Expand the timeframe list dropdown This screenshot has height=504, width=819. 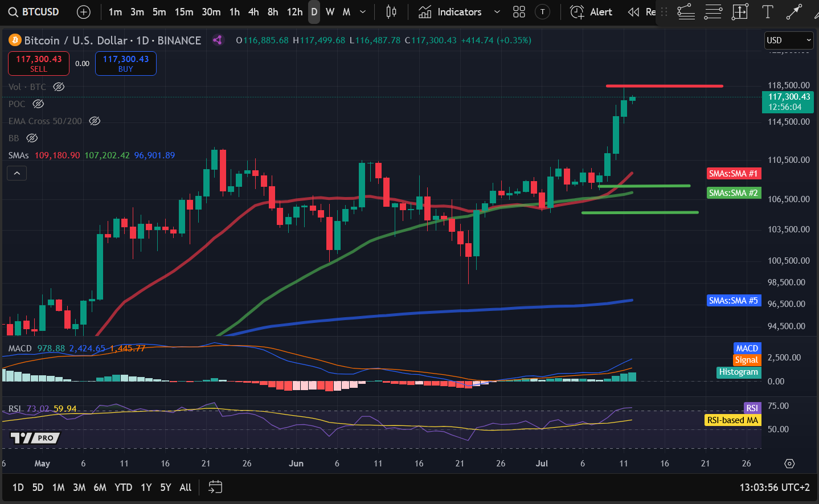tap(363, 12)
